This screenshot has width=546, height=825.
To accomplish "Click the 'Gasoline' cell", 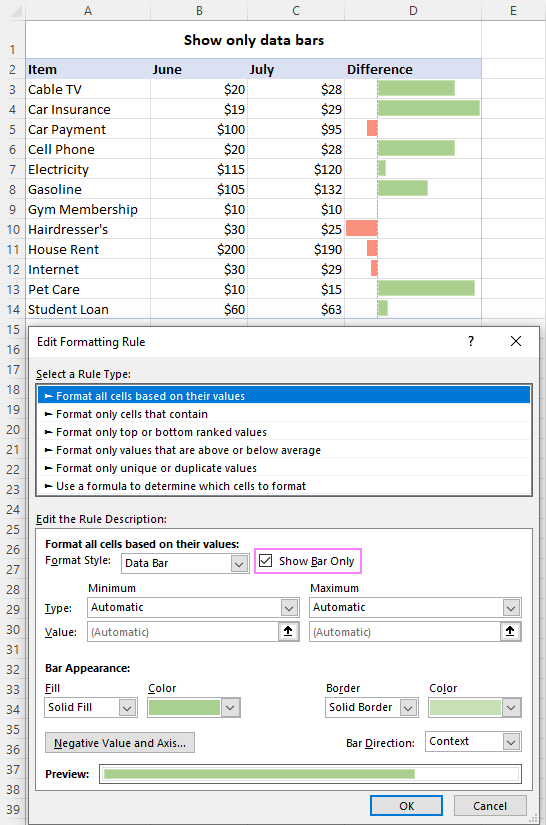I will 88,189.
